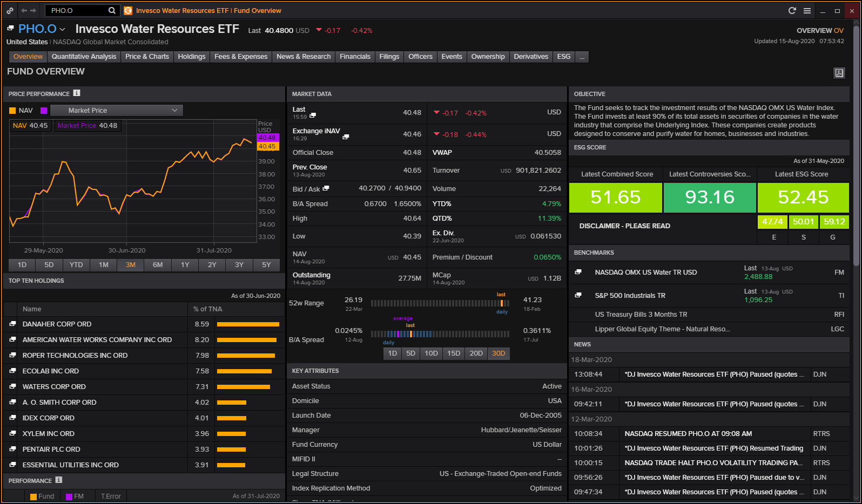The image size is (862, 504).
Task: Switch chart to 1M period
Action: (x=104, y=264)
